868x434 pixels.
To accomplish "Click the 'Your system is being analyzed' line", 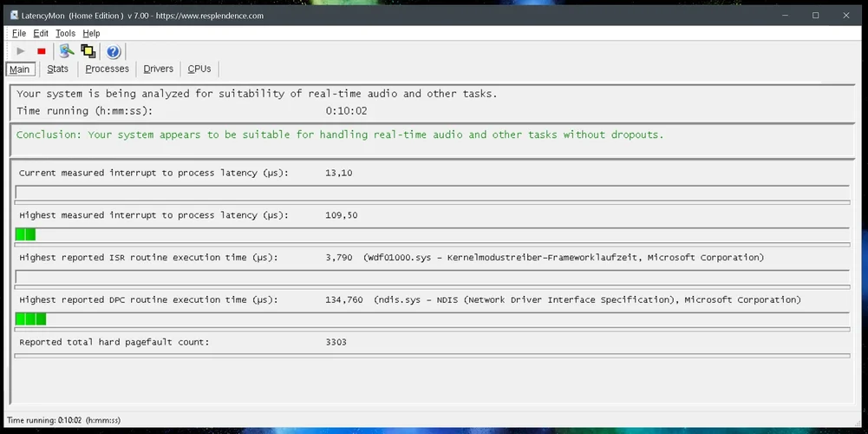I will [x=257, y=94].
